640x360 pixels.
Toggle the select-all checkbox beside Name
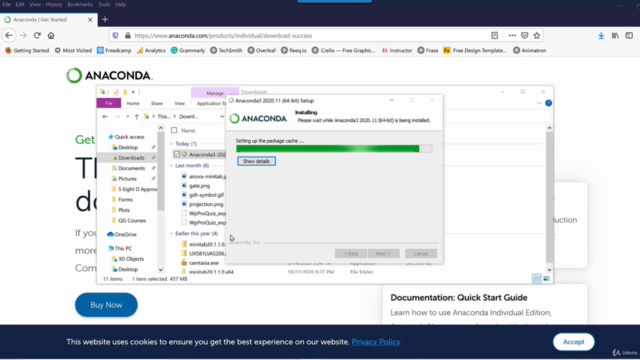coord(174,130)
